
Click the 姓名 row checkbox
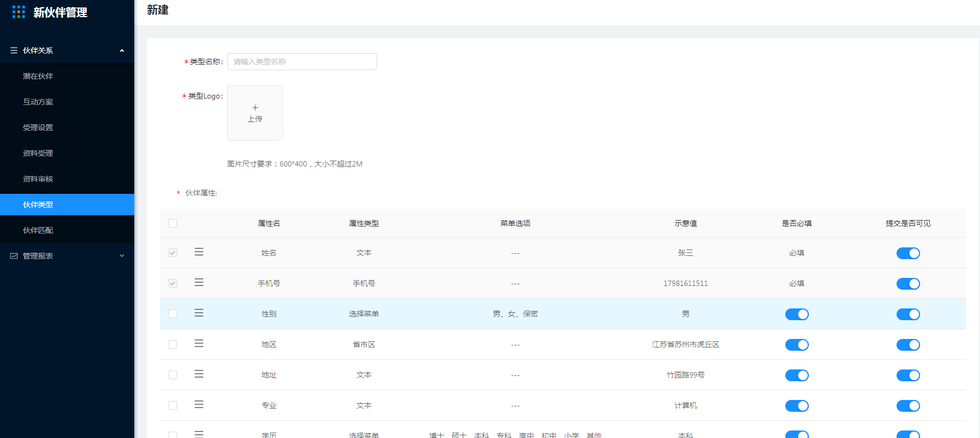(x=173, y=253)
